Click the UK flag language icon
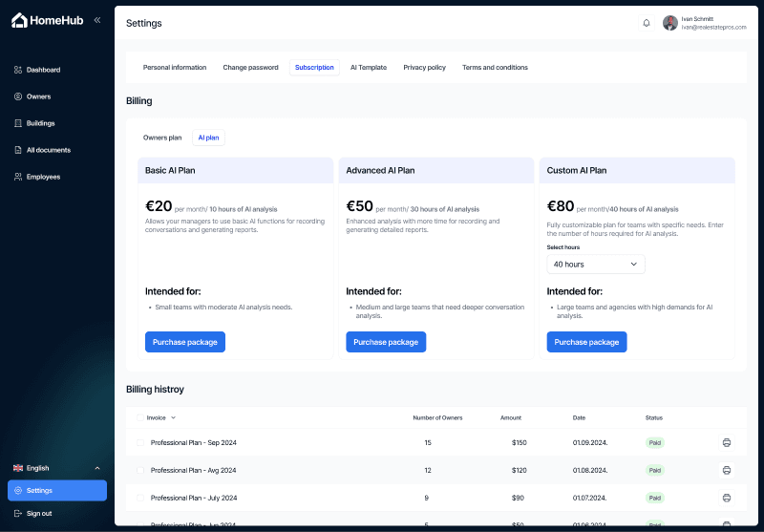 pos(18,468)
